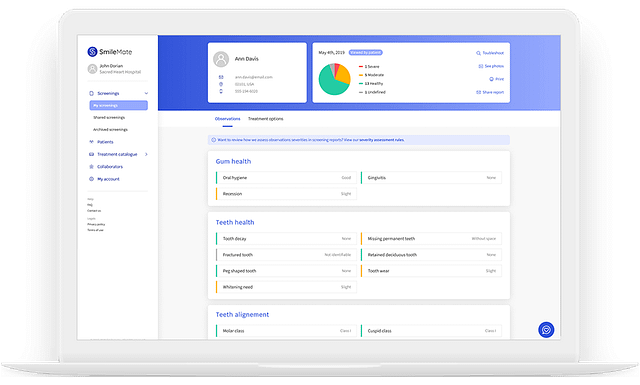Switch to the Treatment options tab

click(x=265, y=119)
